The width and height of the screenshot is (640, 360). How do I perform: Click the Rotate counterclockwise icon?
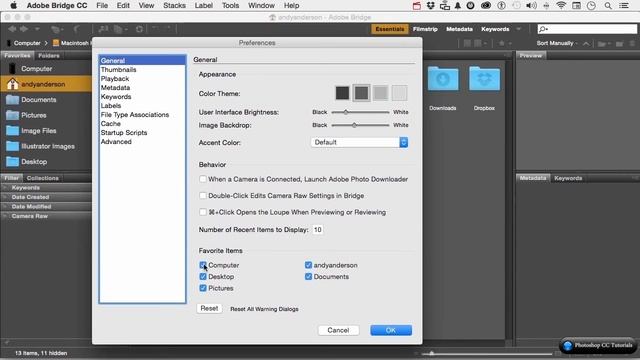tap(156, 29)
